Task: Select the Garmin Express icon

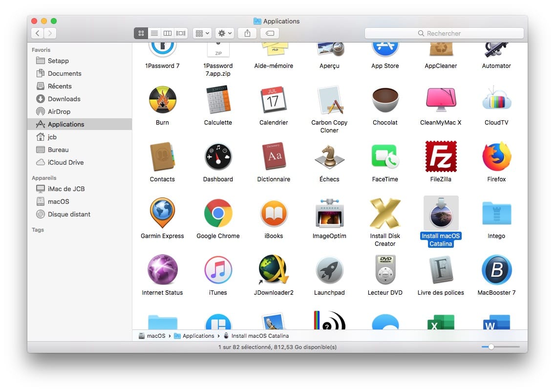Action: [162, 214]
